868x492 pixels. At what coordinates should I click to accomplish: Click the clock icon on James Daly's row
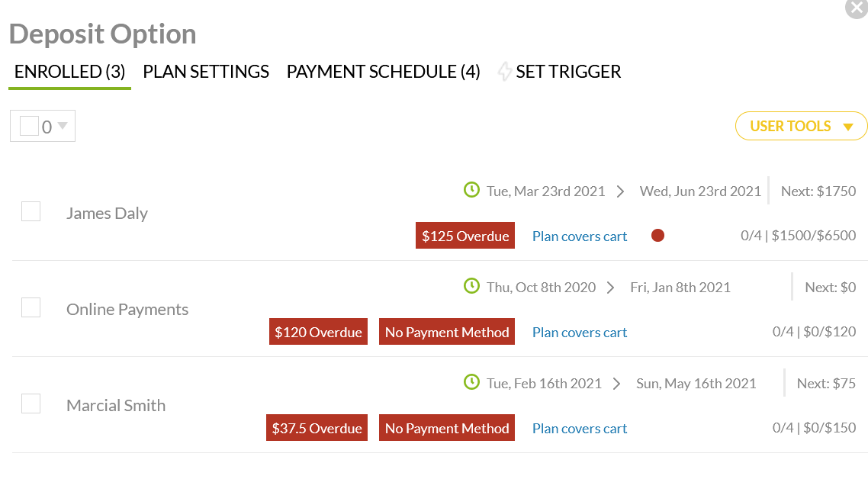471,190
